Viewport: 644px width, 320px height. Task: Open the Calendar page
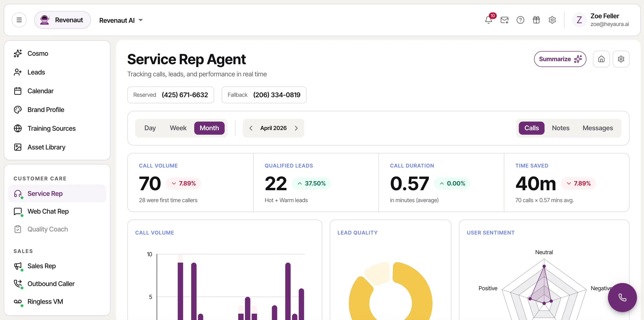point(57,91)
